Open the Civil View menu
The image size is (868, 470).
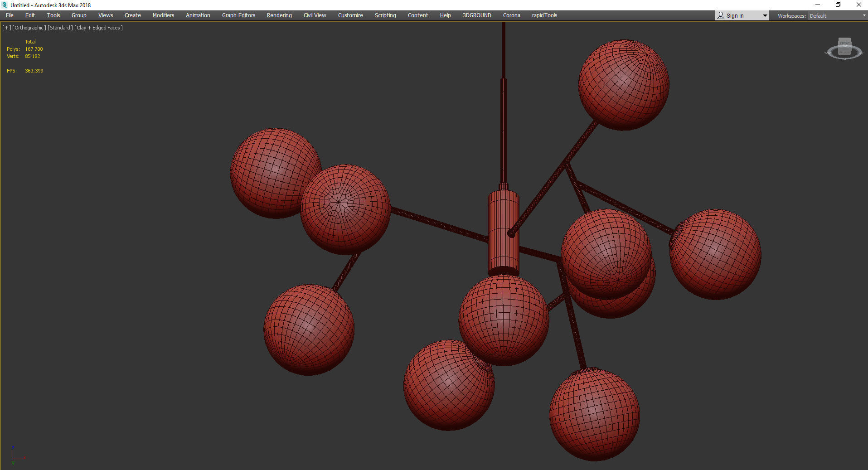click(315, 15)
